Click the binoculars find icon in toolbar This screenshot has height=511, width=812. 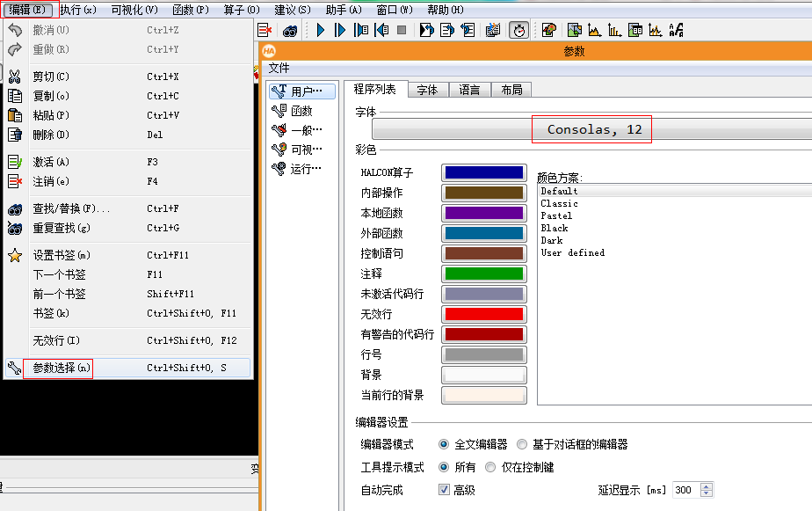point(290,31)
